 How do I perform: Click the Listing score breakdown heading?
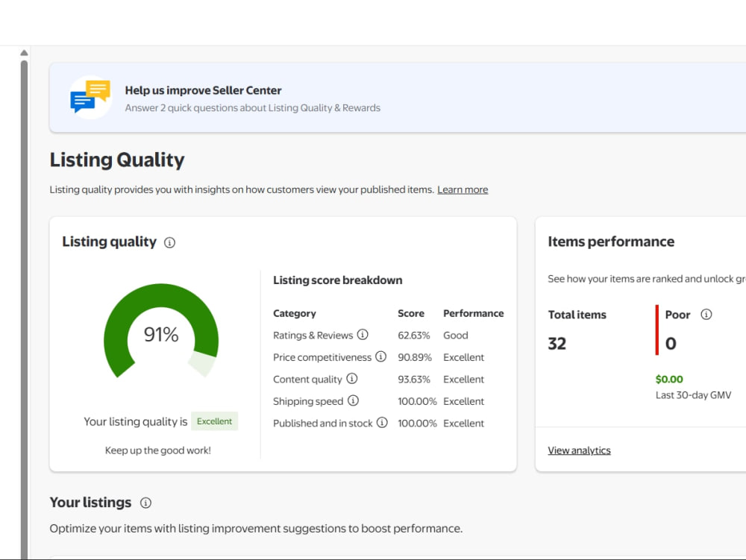(x=337, y=280)
